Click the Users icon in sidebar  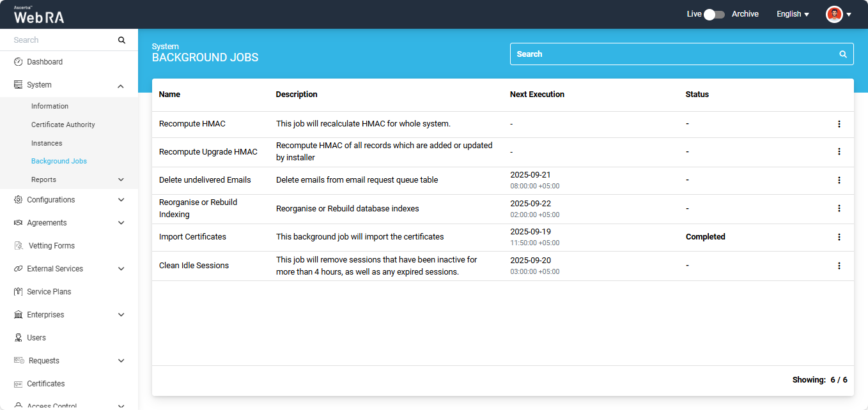click(19, 338)
